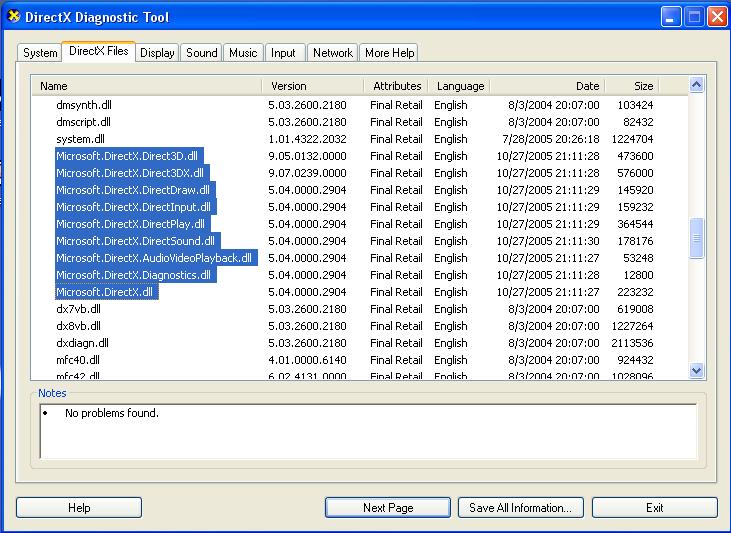This screenshot has width=731, height=533.
Task: Select the dxdiagn.dll file row
Action: pos(83,343)
